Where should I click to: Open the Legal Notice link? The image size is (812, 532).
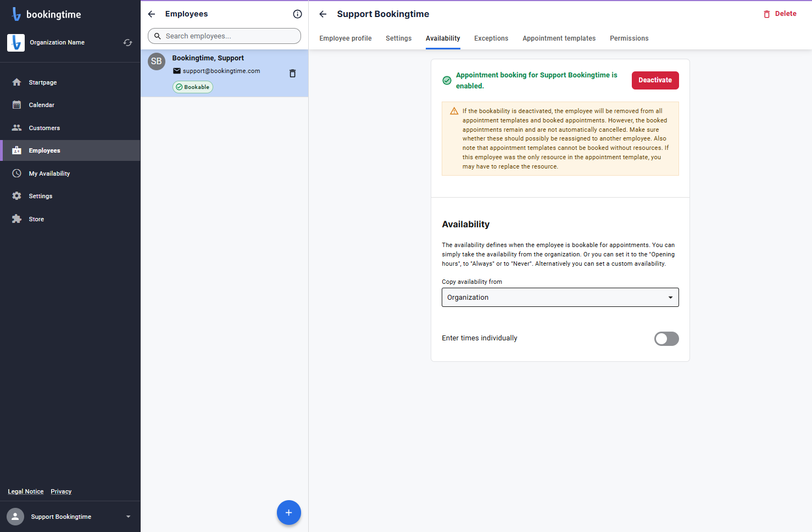(26, 491)
